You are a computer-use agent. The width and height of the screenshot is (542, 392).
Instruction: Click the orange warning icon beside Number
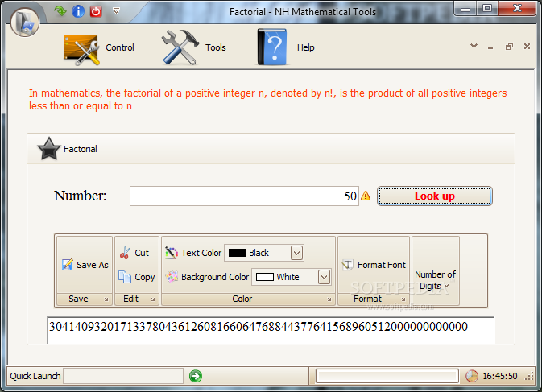tap(366, 196)
